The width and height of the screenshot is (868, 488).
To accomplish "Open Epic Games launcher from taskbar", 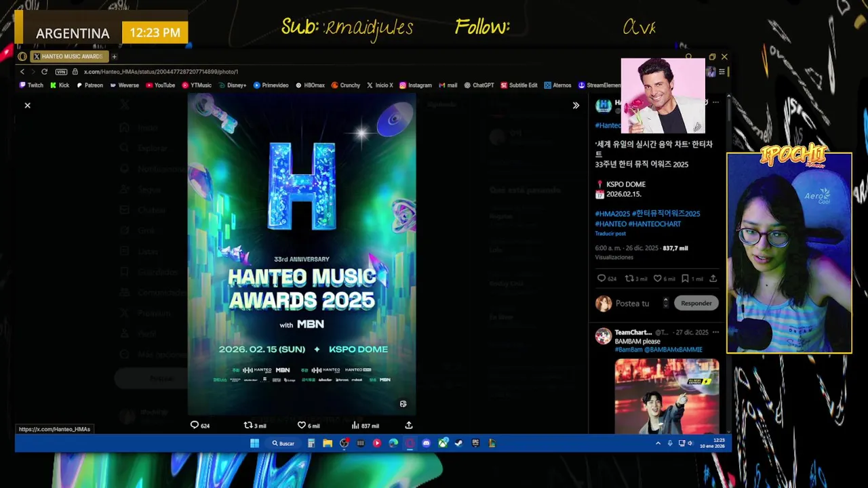I will point(475,443).
